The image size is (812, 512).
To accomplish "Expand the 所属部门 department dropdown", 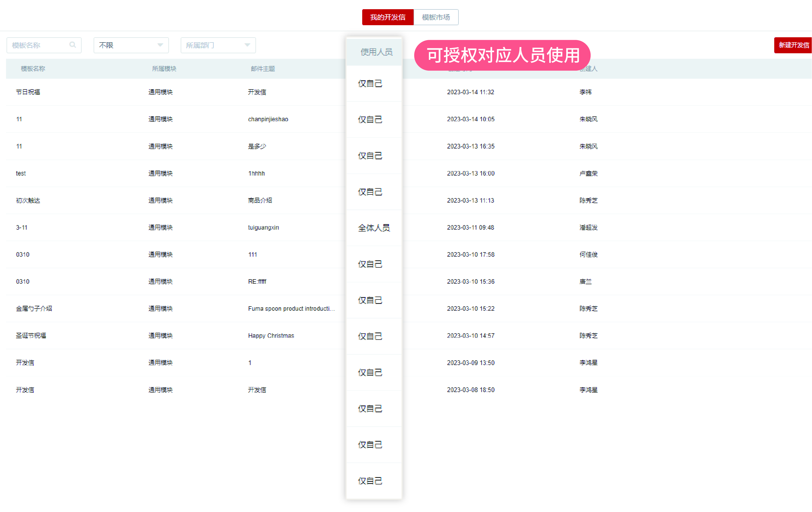I will (247, 45).
